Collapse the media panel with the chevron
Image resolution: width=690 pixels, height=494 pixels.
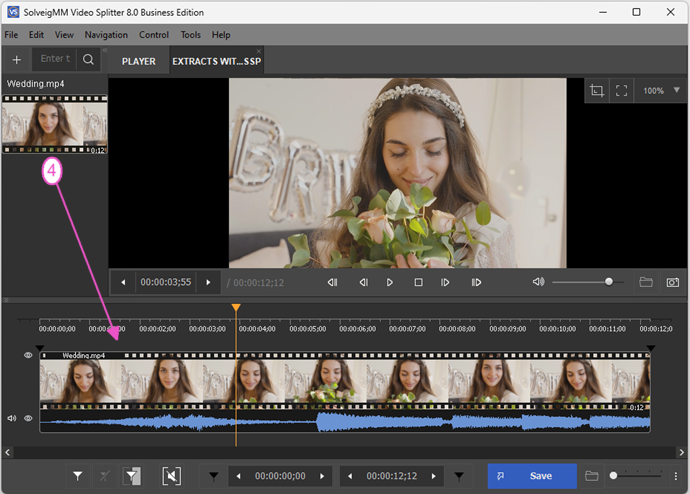coord(105,51)
